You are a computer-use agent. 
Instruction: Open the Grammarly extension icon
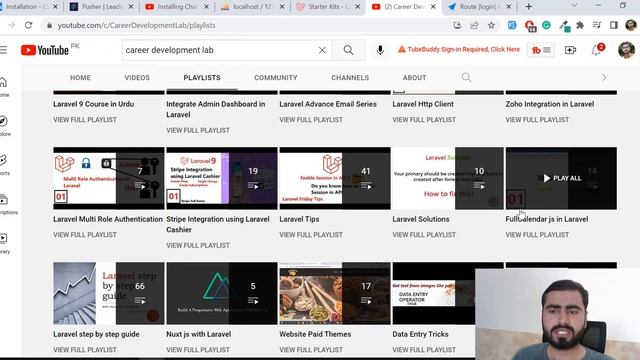tap(546, 25)
